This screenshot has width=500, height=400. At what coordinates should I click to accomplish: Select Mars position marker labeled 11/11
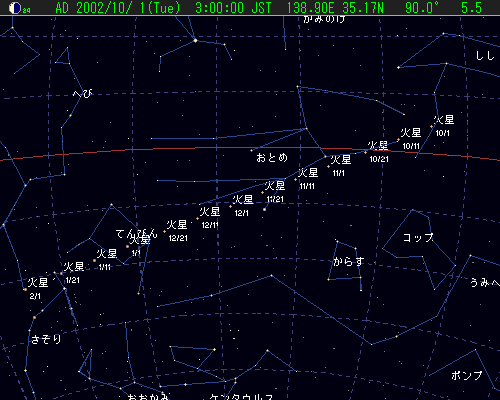point(295,179)
